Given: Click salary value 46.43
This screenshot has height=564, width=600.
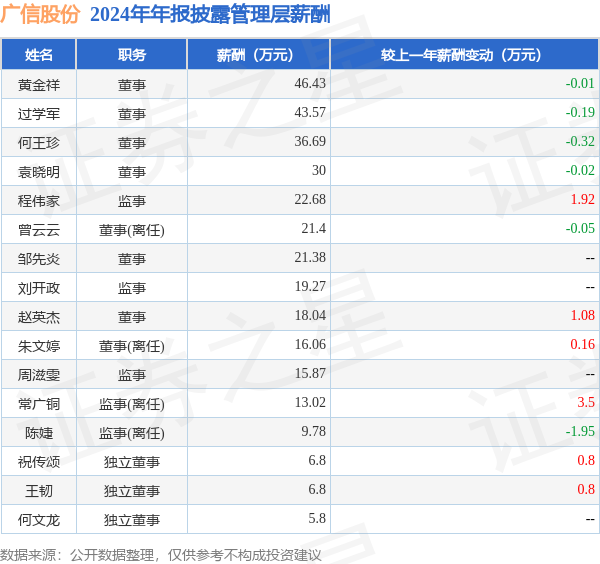Looking at the screenshot, I should 310,83.
